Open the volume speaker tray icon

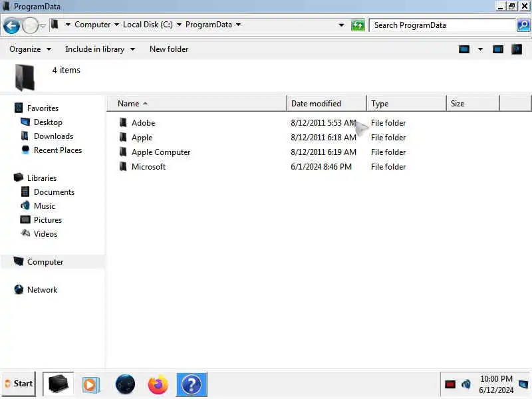(x=466, y=384)
